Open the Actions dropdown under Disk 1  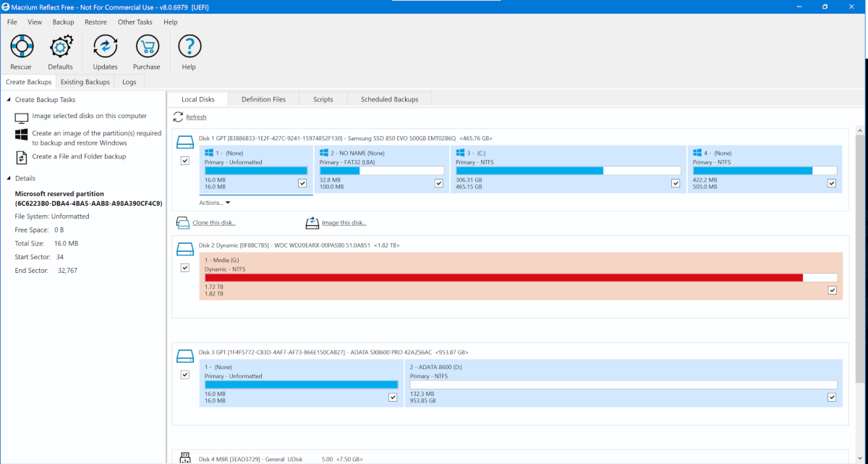click(215, 203)
